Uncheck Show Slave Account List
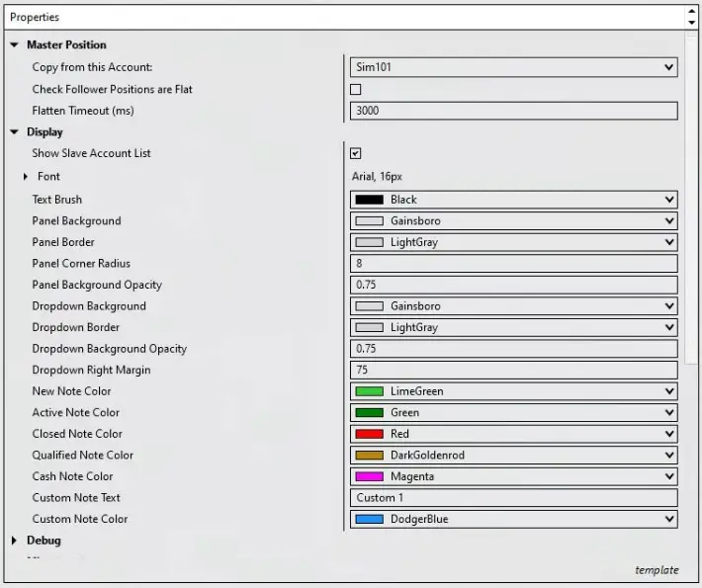702x588 pixels. point(356,153)
